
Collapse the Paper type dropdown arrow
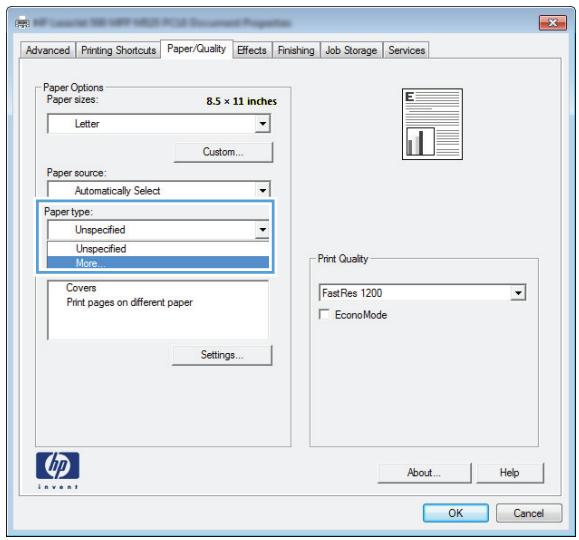pos(263,230)
